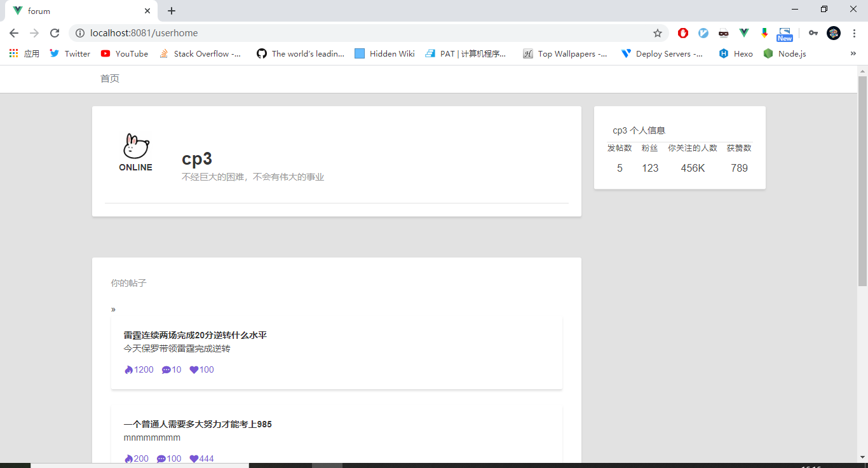
Task: Open the Top Wallpapers bookmark
Action: 565,54
